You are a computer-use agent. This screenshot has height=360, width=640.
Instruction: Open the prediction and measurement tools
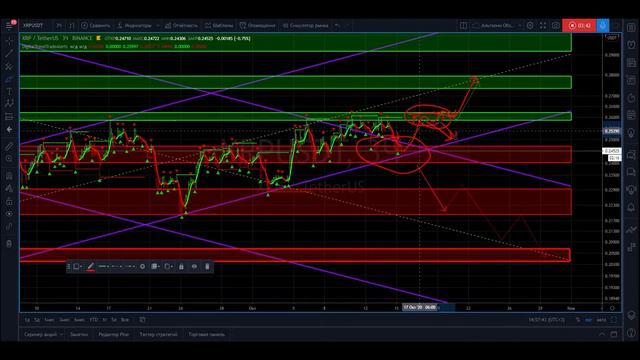pos(9,117)
